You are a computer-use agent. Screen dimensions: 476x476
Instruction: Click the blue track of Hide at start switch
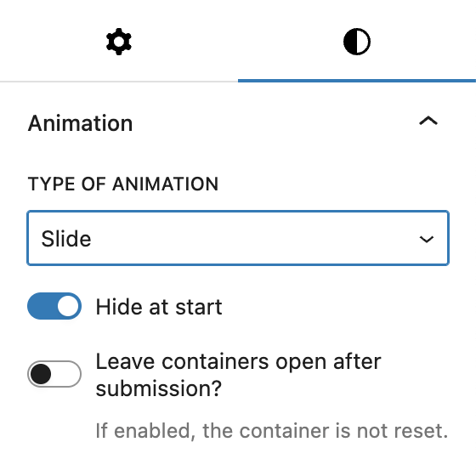point(41,306)
